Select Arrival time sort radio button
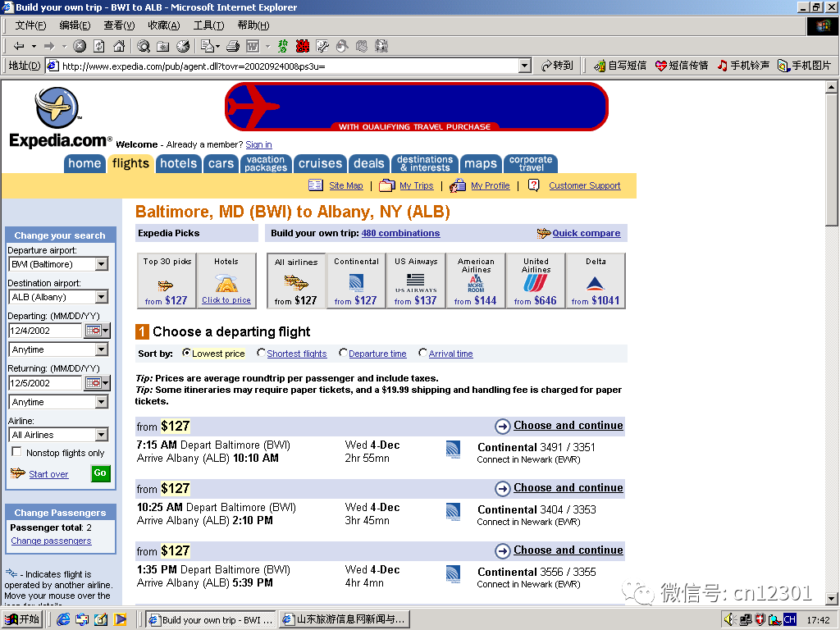Image resolution: width=840 pixels, height=630 pixels. click(x=422, y=353)
